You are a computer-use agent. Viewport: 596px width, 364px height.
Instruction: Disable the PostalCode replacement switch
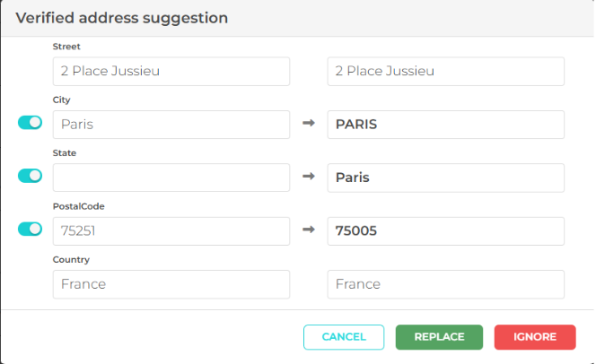30,230
